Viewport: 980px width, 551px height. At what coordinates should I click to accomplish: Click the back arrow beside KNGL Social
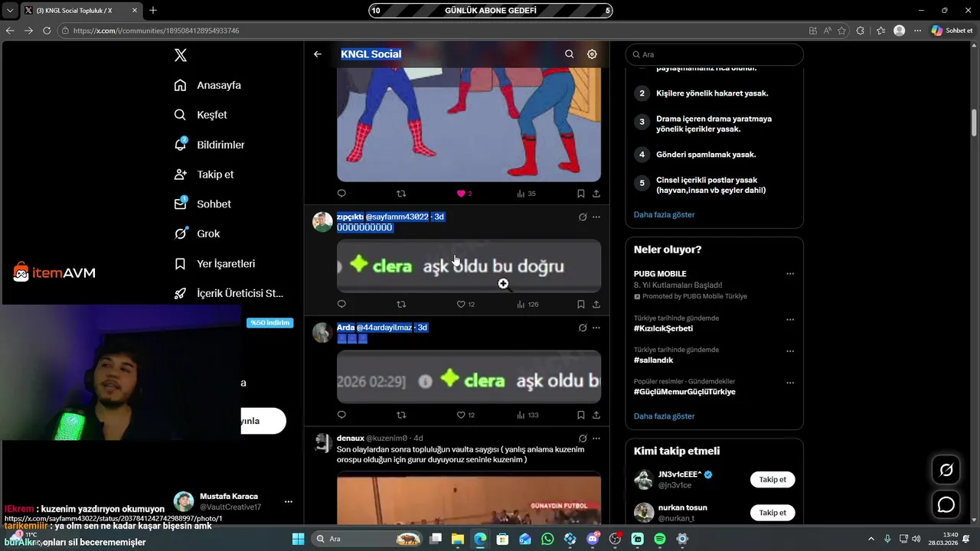click(x=318, y=54)
